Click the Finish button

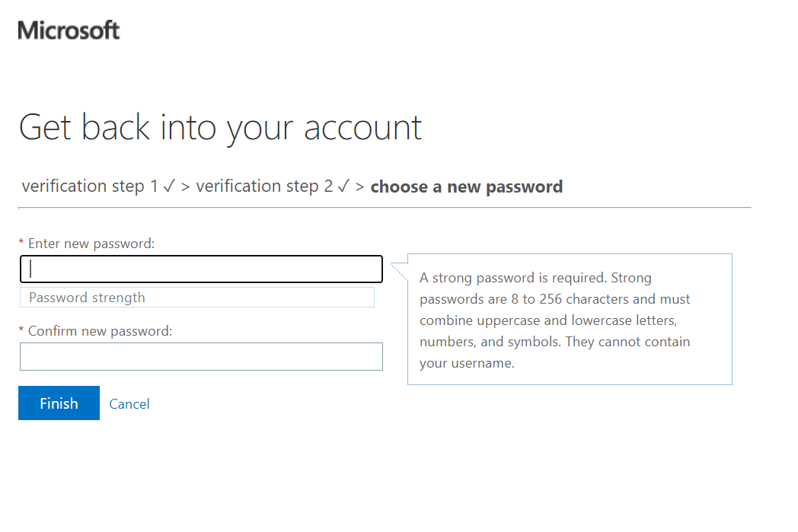point(59,403)
